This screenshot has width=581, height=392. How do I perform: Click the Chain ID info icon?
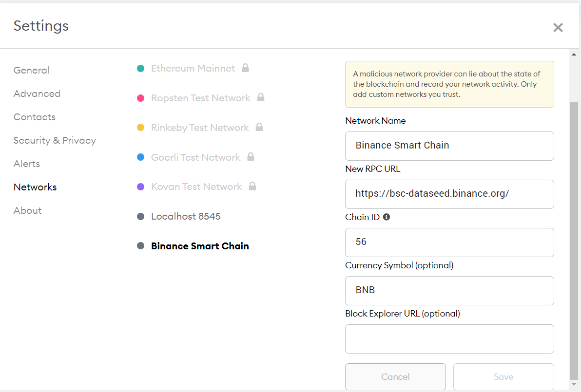coord(387,217)
